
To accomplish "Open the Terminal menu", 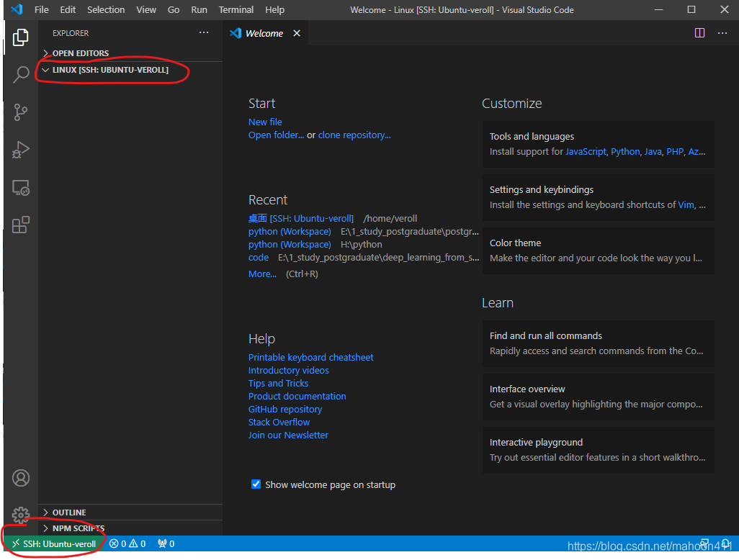I will [x=236, y=9].
